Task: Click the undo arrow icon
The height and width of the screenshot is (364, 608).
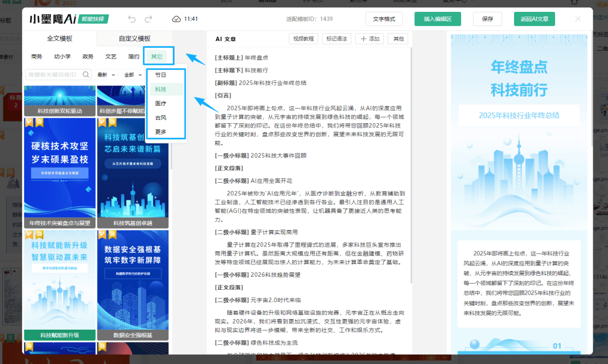Action: pos(132,19)
